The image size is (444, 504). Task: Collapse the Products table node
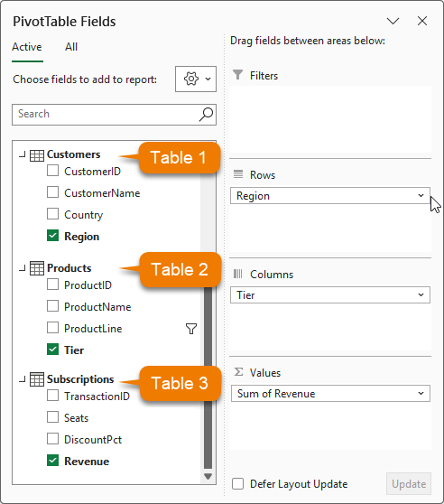pos(22,268)
